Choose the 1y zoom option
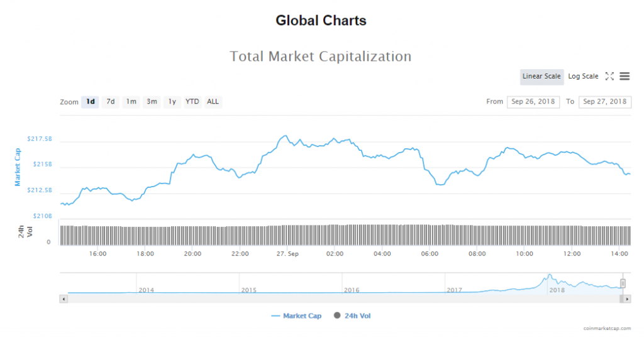644x338 pixels. (172, 102)
